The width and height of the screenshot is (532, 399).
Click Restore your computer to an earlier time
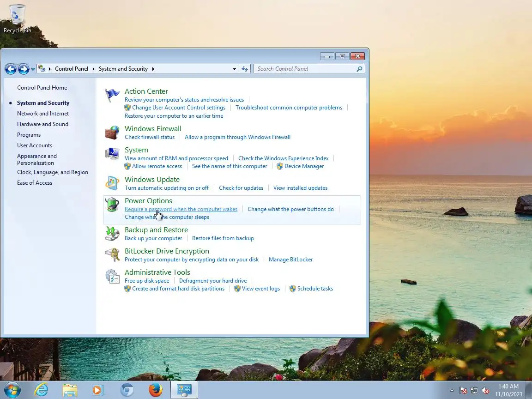pyautogui.click(x=174, y=116)
